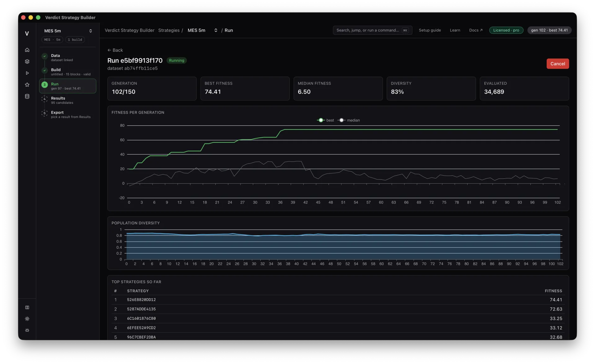Expand the MES 5m sidebar strategy selector
This screenshot has width=595, height=364.
pos(68,31)
